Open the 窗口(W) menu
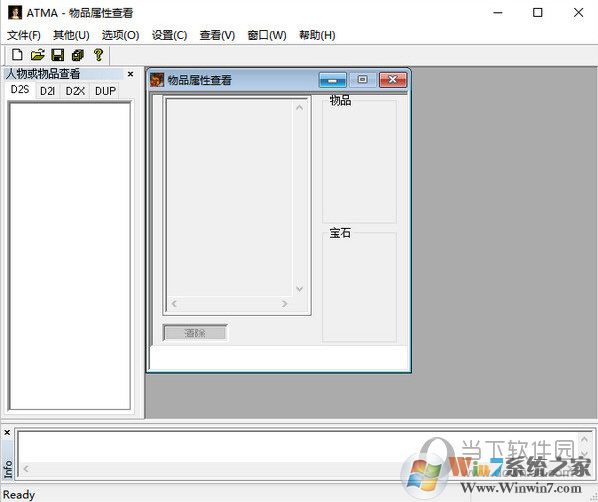598x502 pixels. click(267, 35)
